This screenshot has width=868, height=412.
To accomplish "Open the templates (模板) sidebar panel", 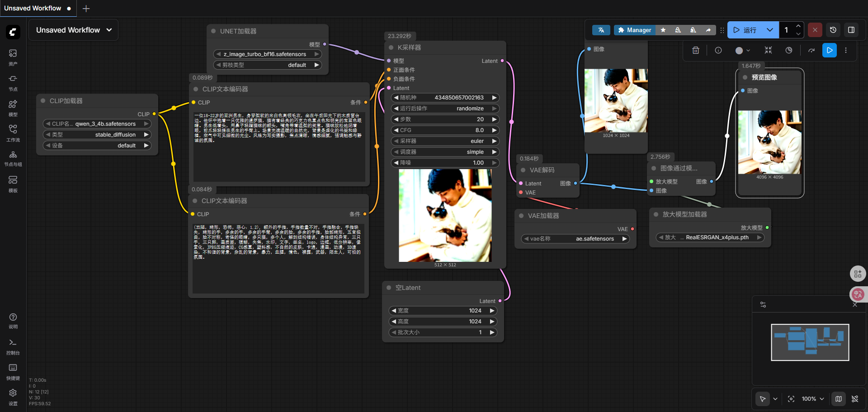I will coord(13,183).
